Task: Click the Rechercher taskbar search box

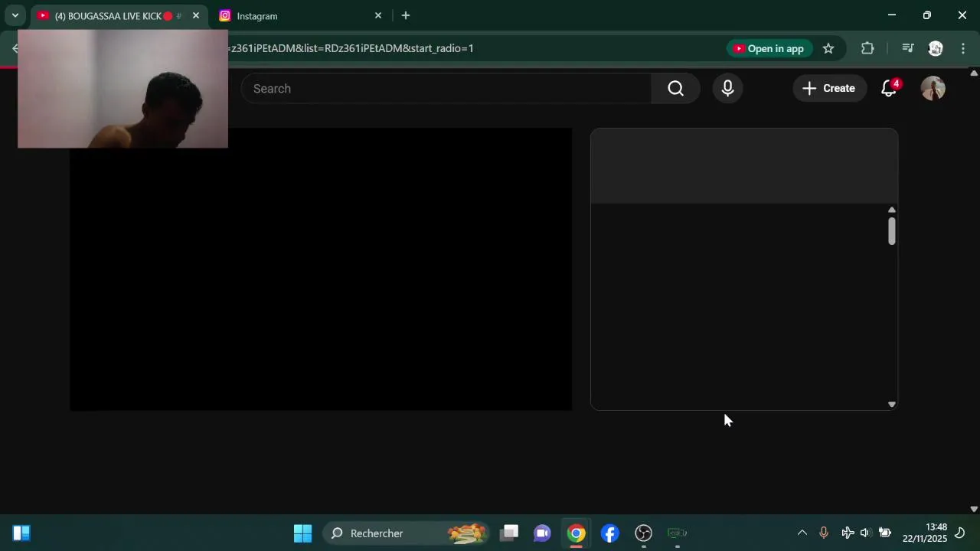Action: click(407, 533)
